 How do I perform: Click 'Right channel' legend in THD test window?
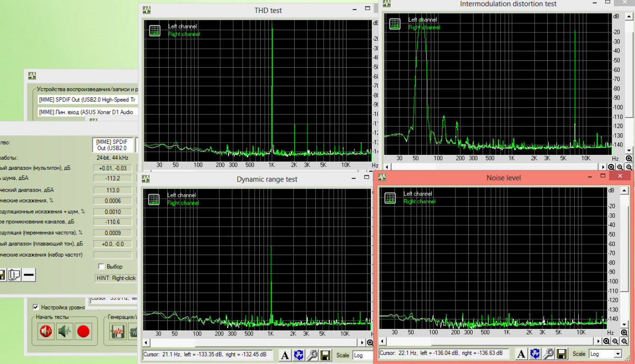[184, 34]
